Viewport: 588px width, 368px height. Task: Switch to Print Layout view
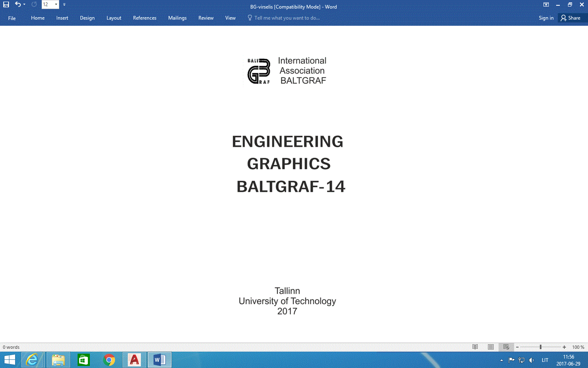click(491, 347)
